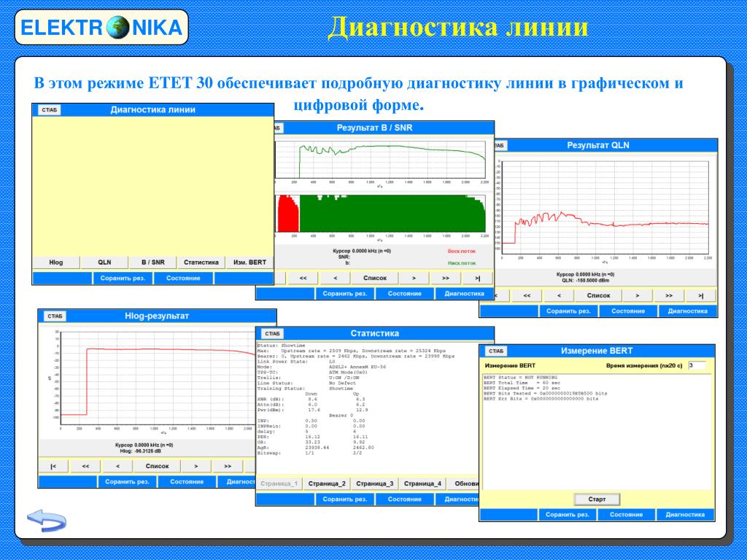Open QLN in Диагностика линии window
The height and width of the screenshot is (560, 747).
coord(104,262)
